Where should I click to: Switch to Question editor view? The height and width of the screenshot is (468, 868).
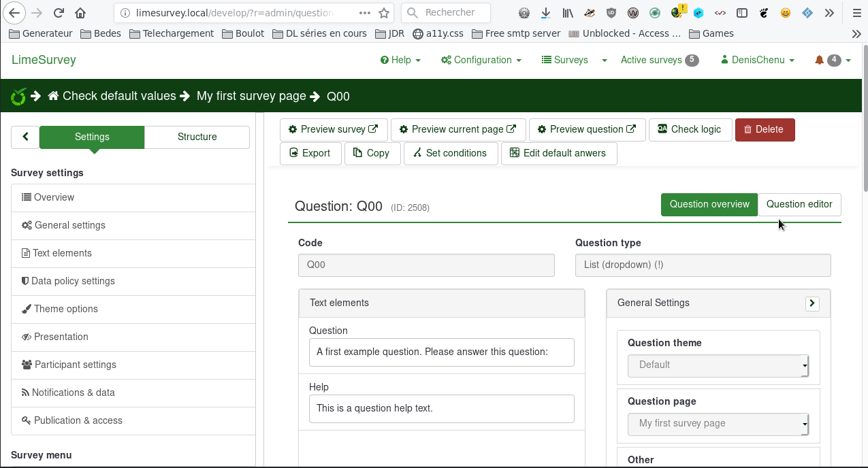(x=799, y=204)
